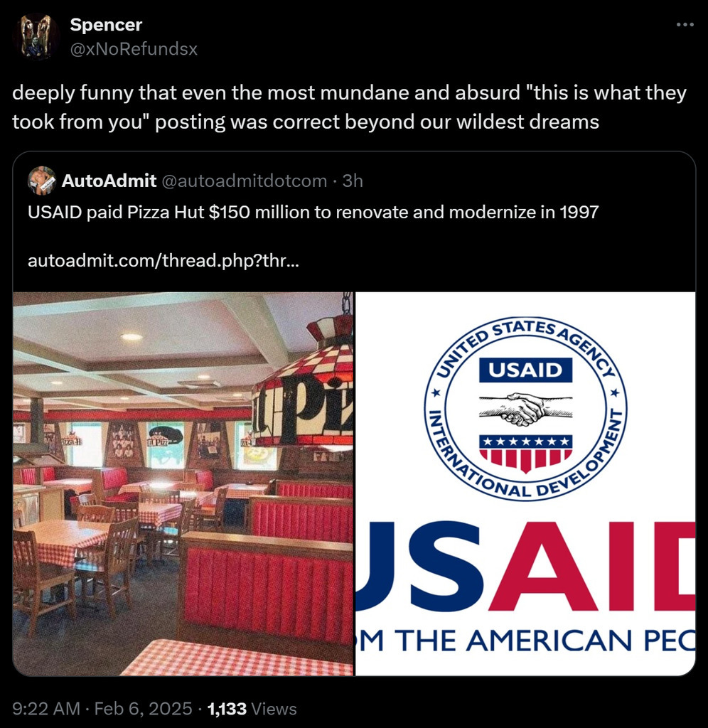Image resolution: width=708 pixels, height=728 pixels.
Task: Open Spencer's profile avatar
Action: click(x=36, y=37)
